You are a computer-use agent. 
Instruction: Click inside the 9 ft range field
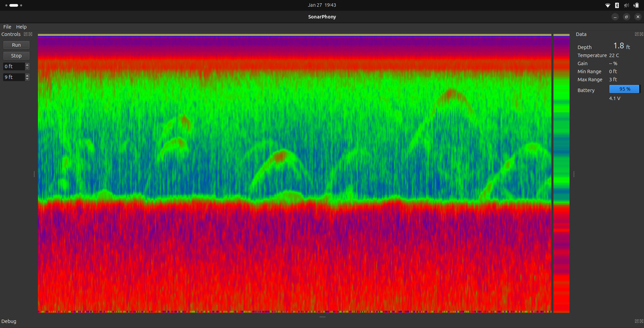click(x=14, y=77)
